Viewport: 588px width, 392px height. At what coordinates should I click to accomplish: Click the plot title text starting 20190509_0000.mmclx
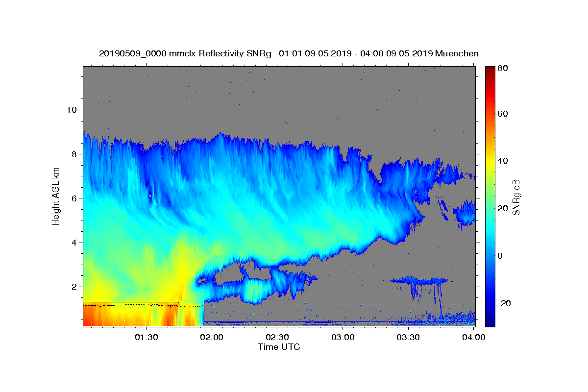(289, 53)
